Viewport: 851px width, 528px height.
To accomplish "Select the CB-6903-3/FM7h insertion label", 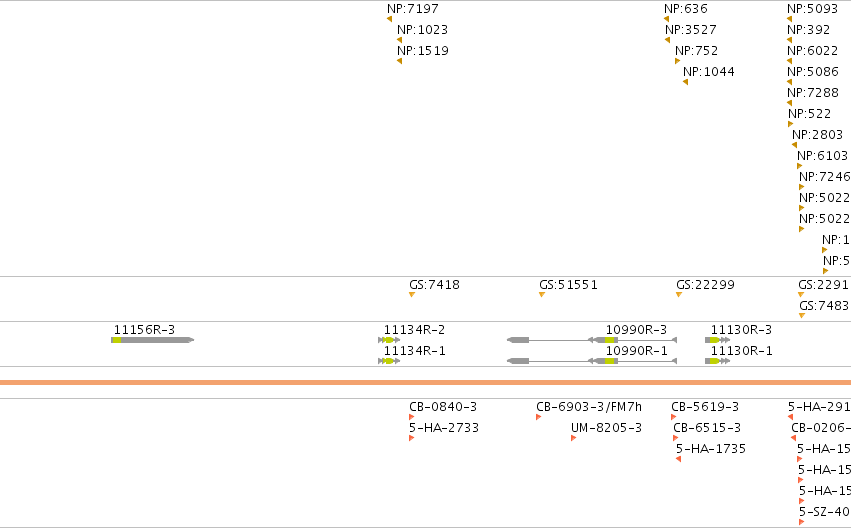I will (x=589, y=407).
